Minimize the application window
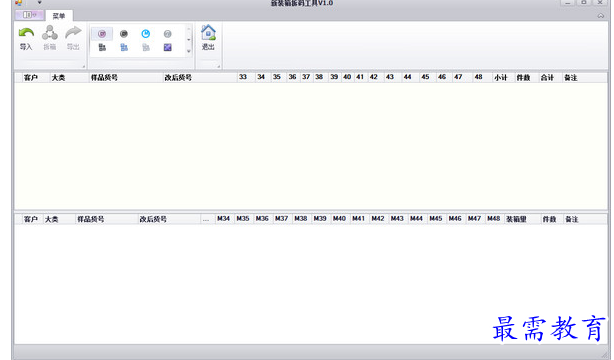Viewport: 614px width, 360px height. pos(567,3)
